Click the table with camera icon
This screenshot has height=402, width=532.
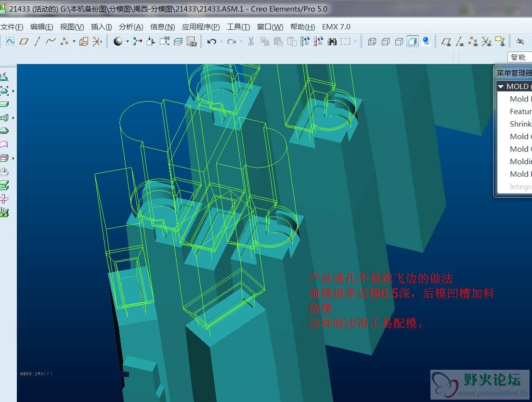coord(192,41)
